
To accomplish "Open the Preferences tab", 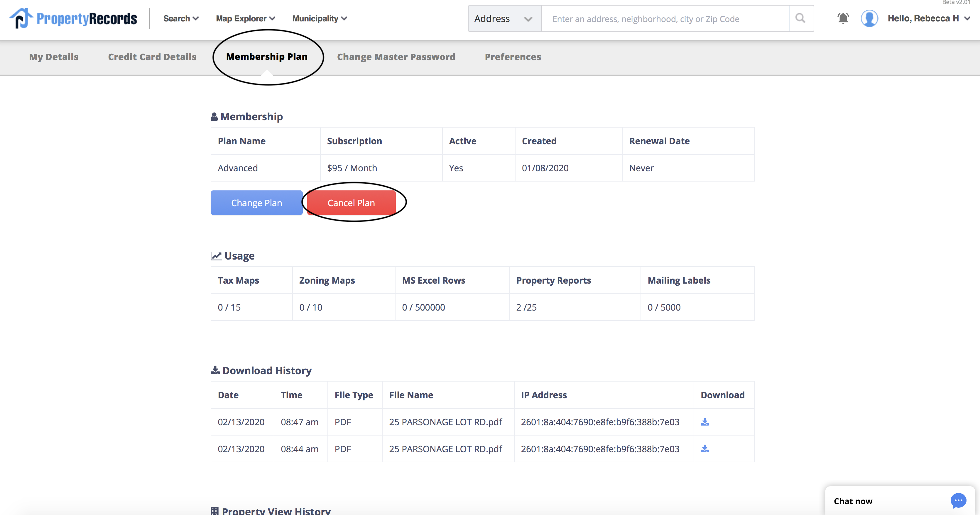I will 513,57.
